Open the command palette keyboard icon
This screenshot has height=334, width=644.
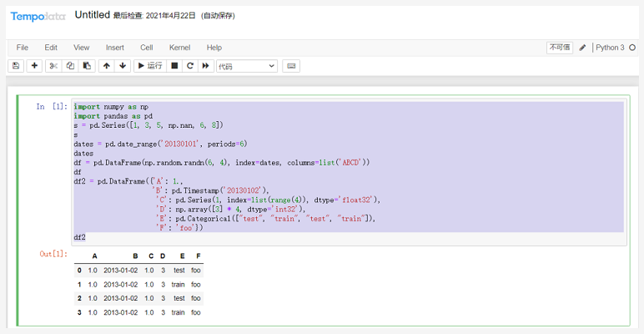pyautogui.click(x=291, y=66)
